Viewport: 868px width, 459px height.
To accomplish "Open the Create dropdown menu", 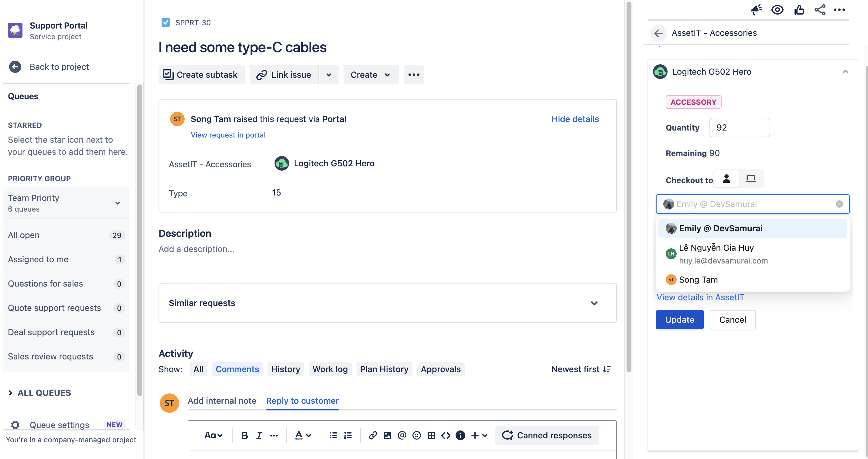I will (371, 74).
